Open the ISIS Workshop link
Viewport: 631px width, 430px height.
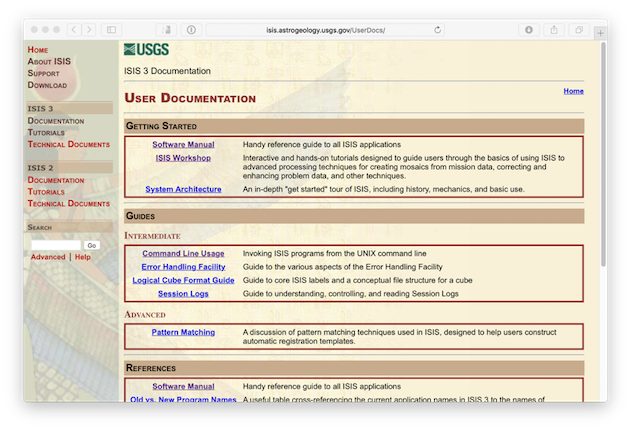[183, 158]
